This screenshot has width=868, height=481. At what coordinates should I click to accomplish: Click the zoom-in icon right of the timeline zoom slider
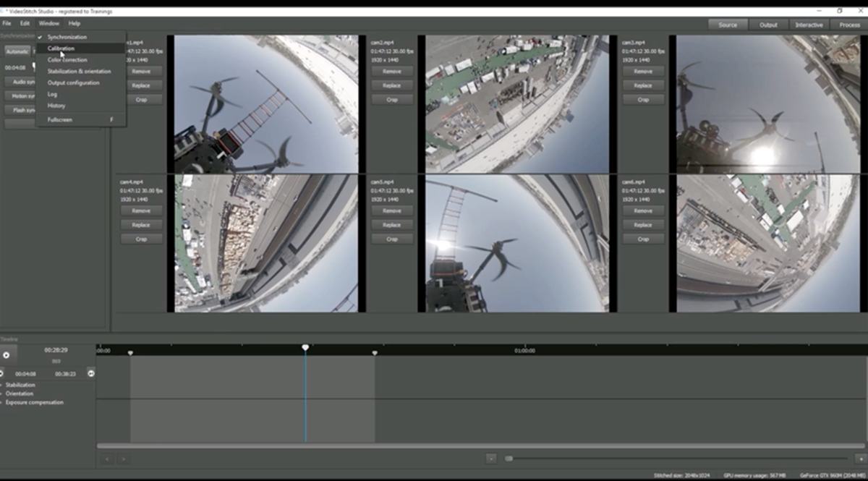(860, 458)
